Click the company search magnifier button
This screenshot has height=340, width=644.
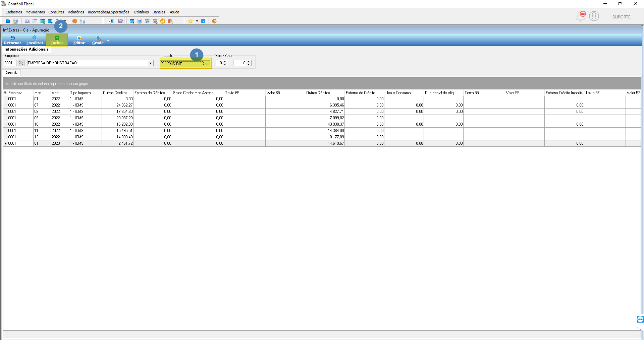click(x=21, y=63)
